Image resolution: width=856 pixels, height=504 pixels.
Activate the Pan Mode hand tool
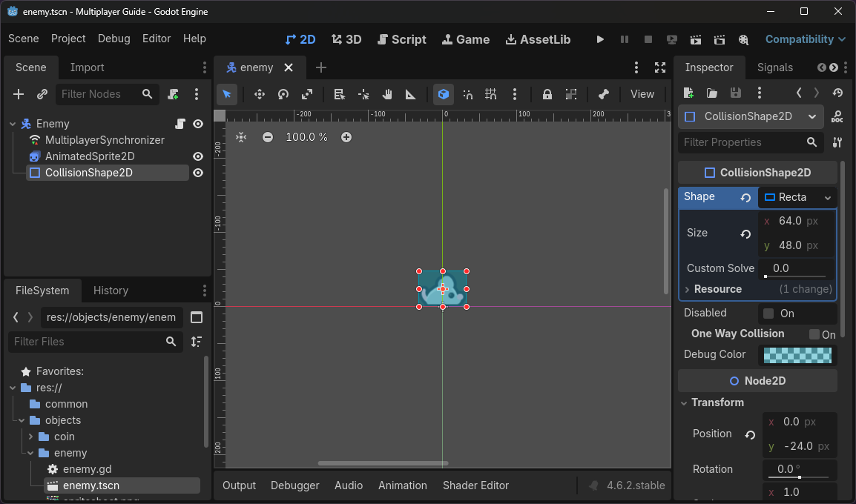point(387,94)
